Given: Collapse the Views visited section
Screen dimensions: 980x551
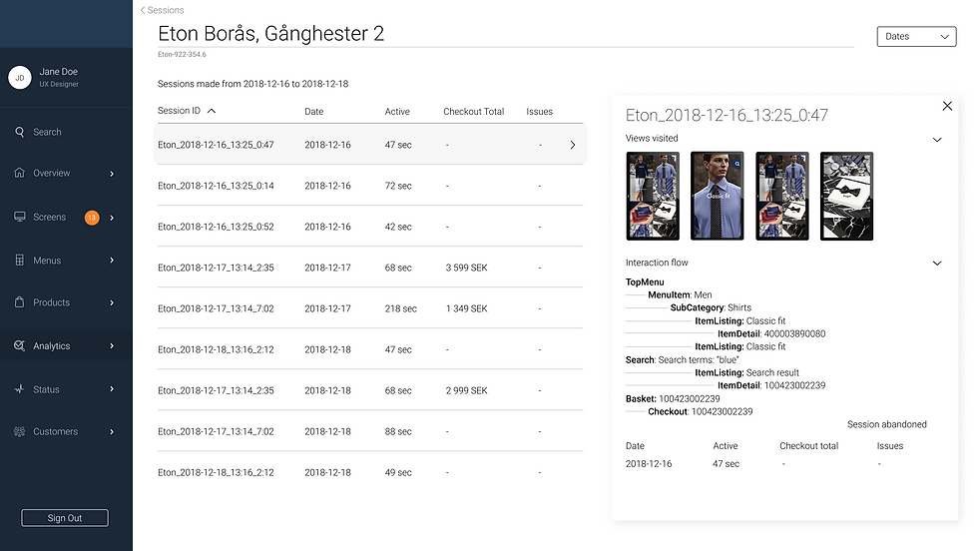Looking at the screenshot, I should click(937, 140).
